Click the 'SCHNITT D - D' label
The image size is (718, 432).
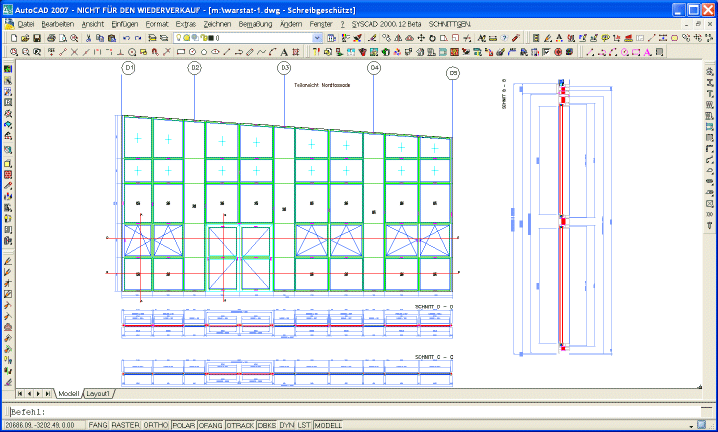(434, 306)
